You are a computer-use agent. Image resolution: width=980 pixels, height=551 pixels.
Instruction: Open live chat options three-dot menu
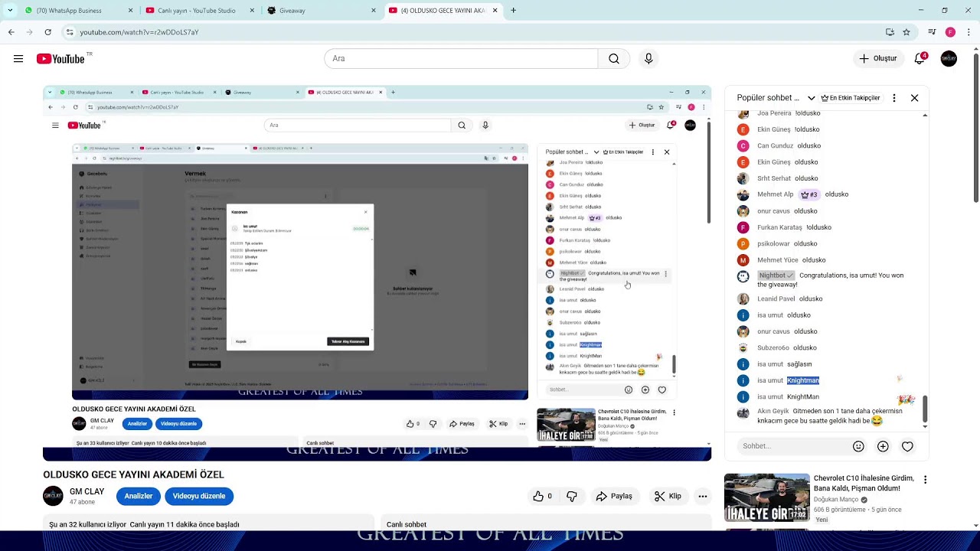(893, 98)
